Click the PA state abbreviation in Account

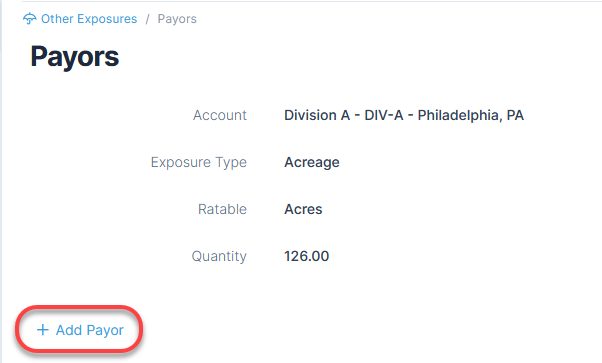pos(515,115)
